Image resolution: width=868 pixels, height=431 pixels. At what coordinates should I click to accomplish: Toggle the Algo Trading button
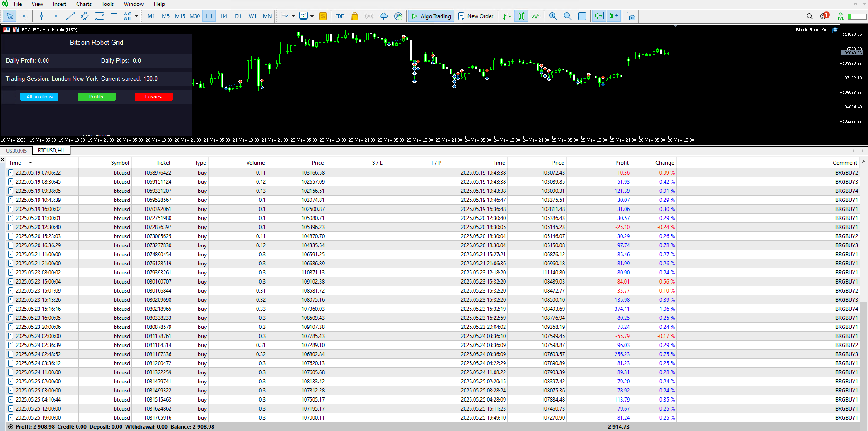click(x=431, y=16)
